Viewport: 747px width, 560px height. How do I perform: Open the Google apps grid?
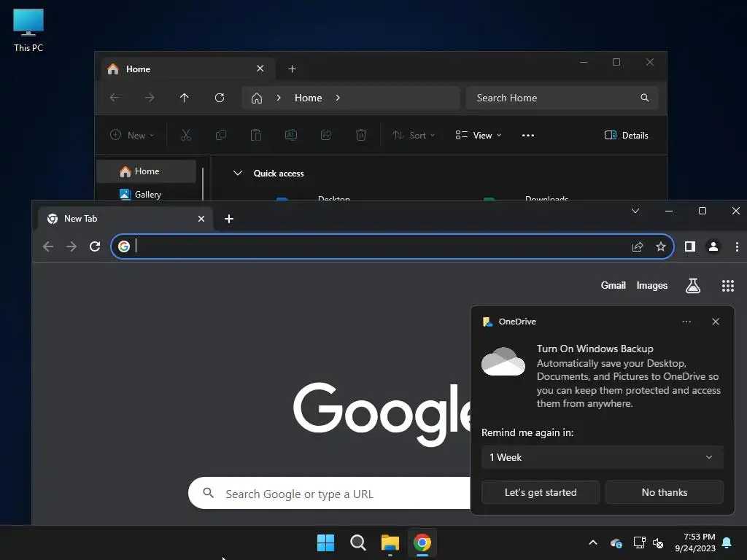click(728, 286)
